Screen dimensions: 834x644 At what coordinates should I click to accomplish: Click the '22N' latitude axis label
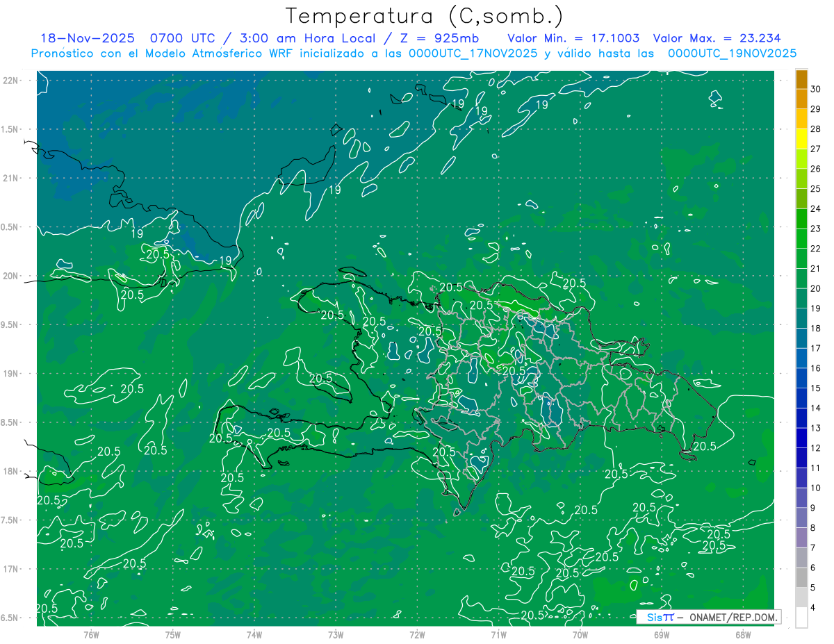(11, 80)
